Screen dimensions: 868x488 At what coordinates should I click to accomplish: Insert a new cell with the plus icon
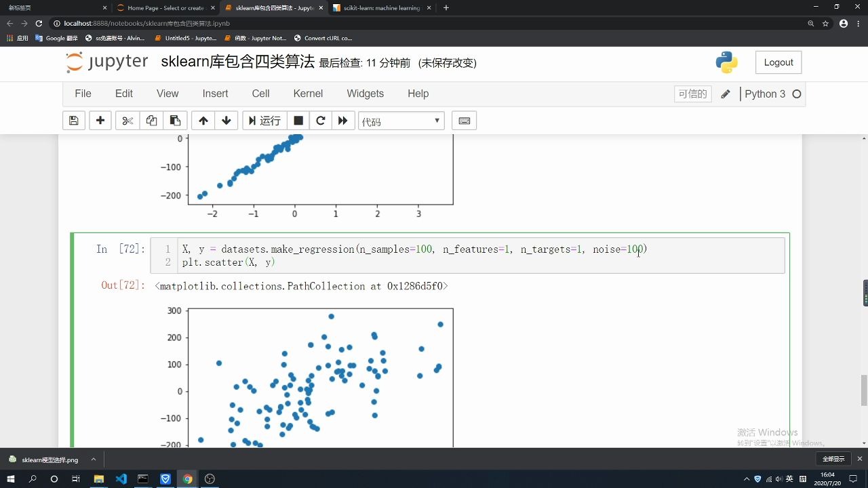100,120
